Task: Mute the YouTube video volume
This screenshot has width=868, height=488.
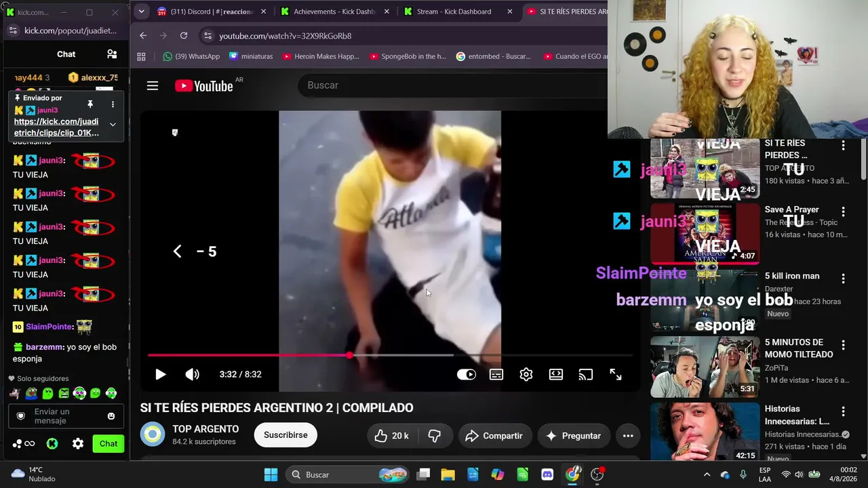Action: pos(193,374)
